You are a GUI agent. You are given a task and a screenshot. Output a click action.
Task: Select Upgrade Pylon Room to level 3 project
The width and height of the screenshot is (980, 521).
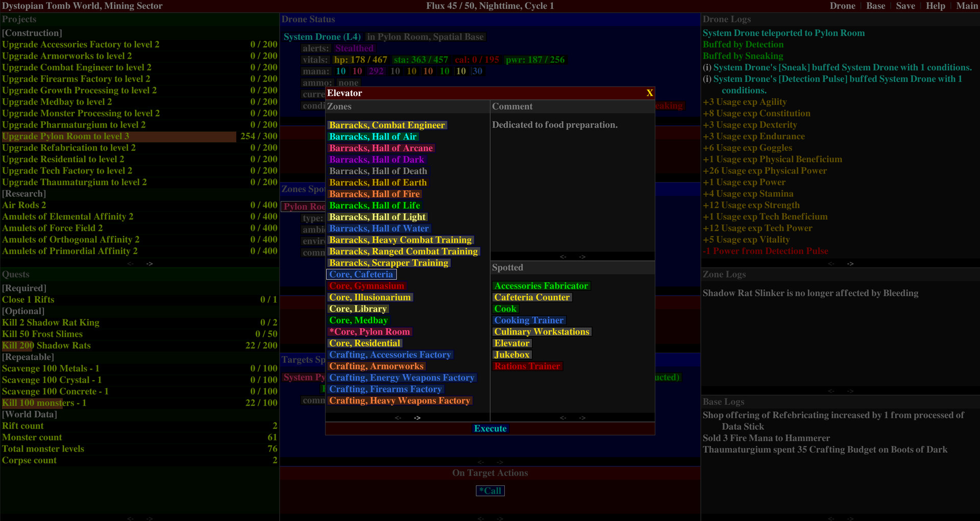(x=66, y=136)
